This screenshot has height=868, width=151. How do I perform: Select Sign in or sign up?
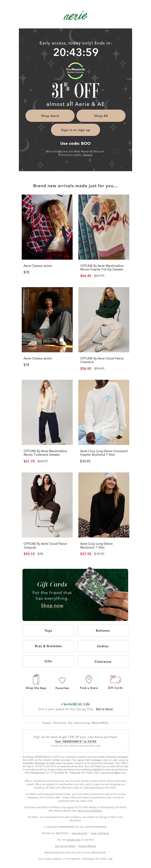(x=75, y=130)
